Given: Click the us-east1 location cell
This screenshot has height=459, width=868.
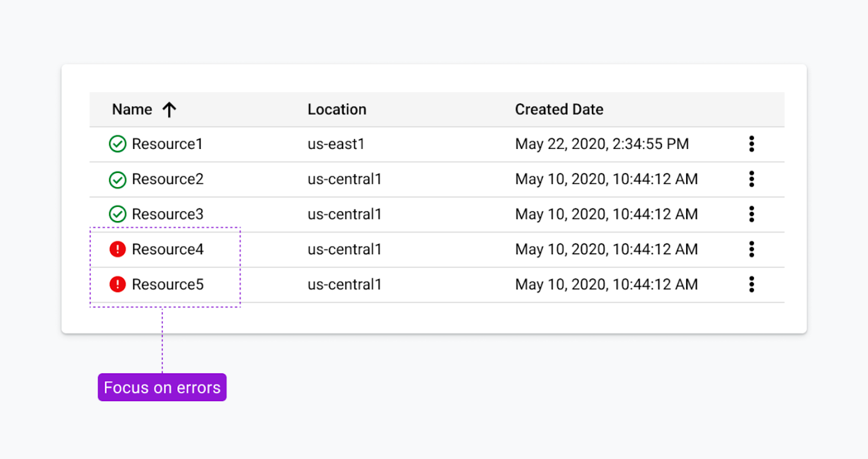Looking at the screenshot, I should click(336, 144).
